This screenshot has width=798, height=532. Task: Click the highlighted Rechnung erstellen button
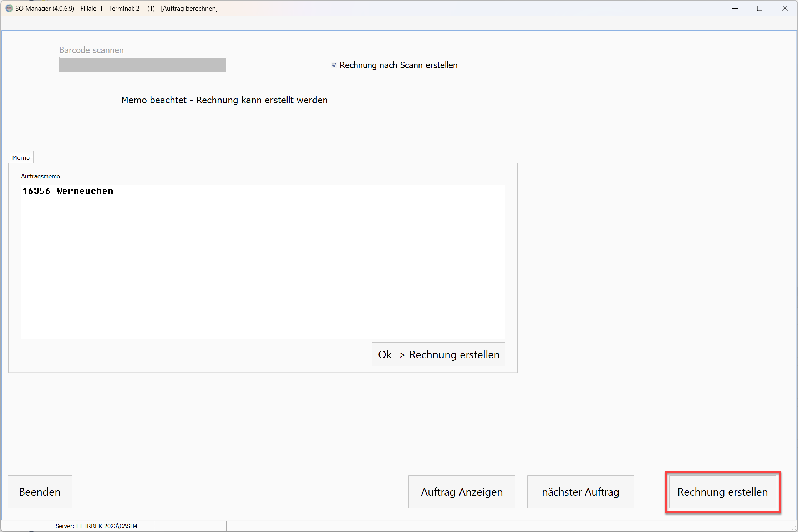click(722, 492)
